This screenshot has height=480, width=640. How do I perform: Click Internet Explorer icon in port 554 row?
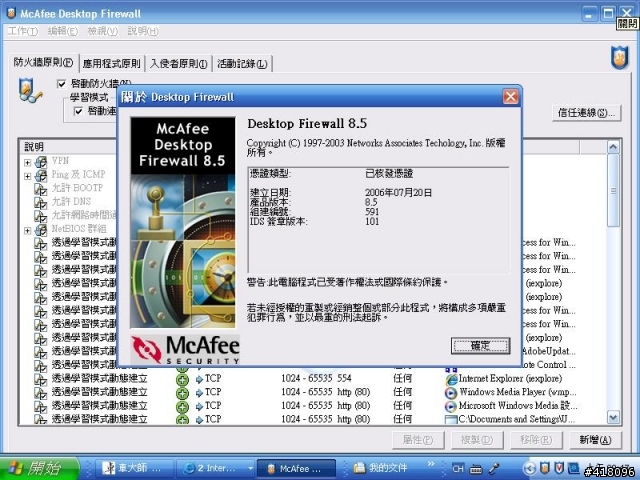(x=451, y=379)
